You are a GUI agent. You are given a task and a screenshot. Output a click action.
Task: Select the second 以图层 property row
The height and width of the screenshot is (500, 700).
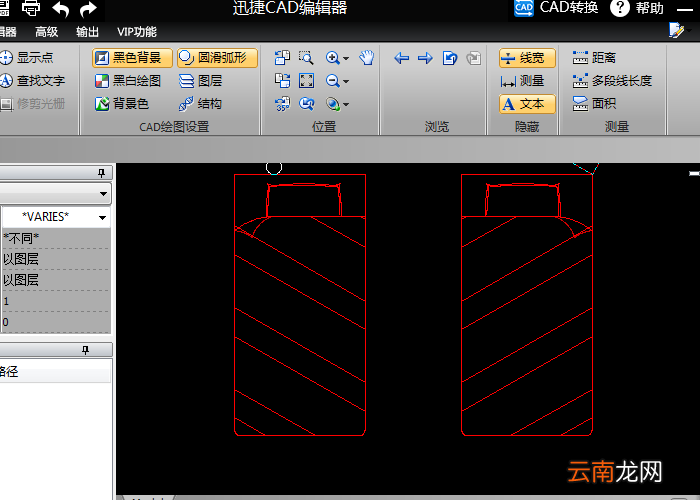tap(56, 280)
